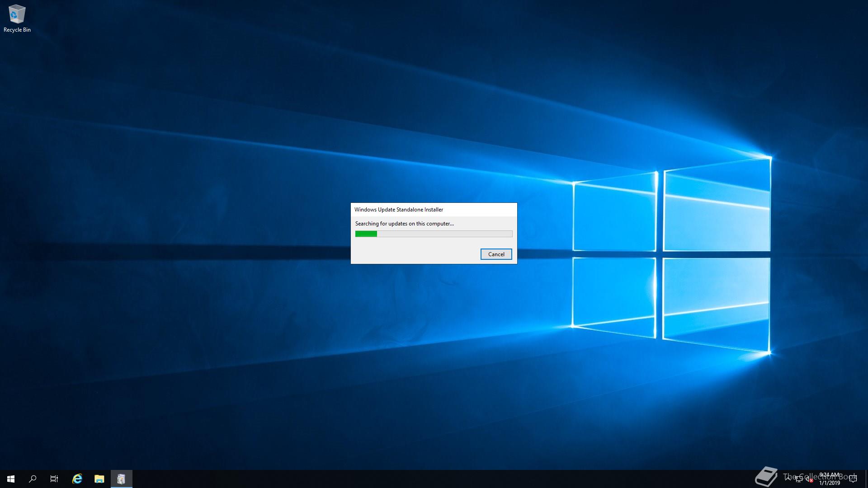Open Windows Update Standalone Installer dialog

tap(434, 233)
